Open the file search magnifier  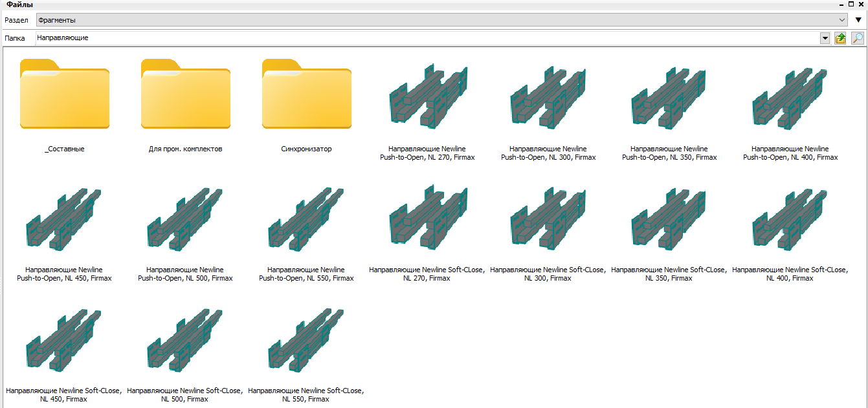(857, 38)
